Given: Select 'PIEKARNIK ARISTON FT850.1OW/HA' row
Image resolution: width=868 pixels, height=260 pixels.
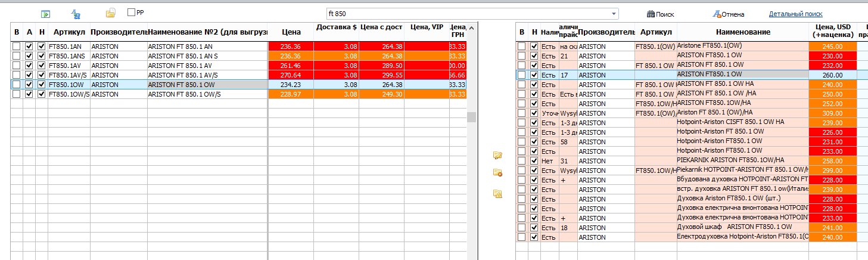Looking at the screenshot, I should tap(743, 160).
